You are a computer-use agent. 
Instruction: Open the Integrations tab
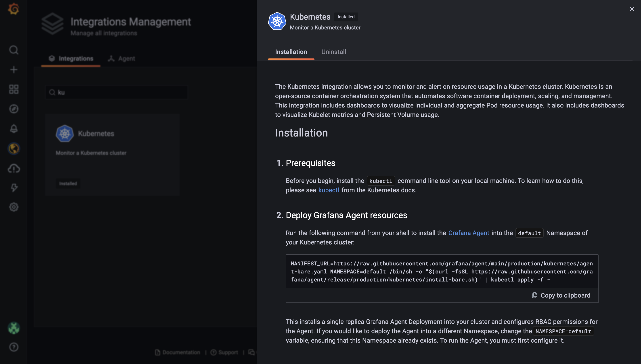(71, 58)
